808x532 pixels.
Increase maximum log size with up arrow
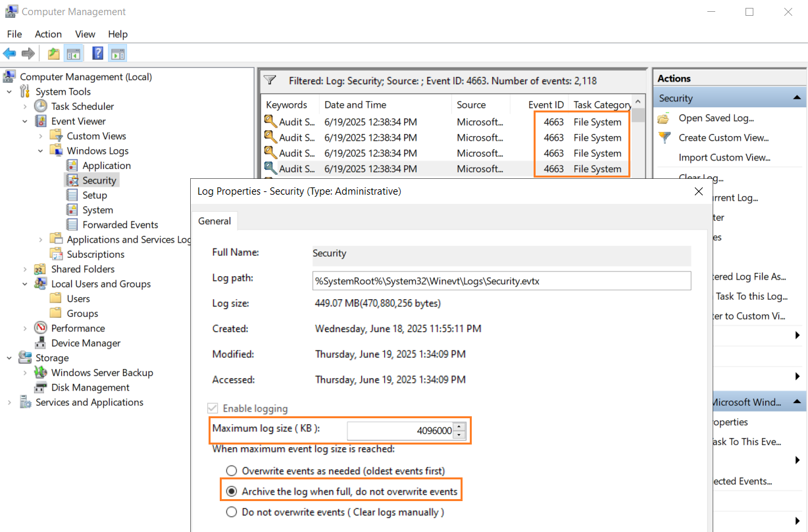460,427
